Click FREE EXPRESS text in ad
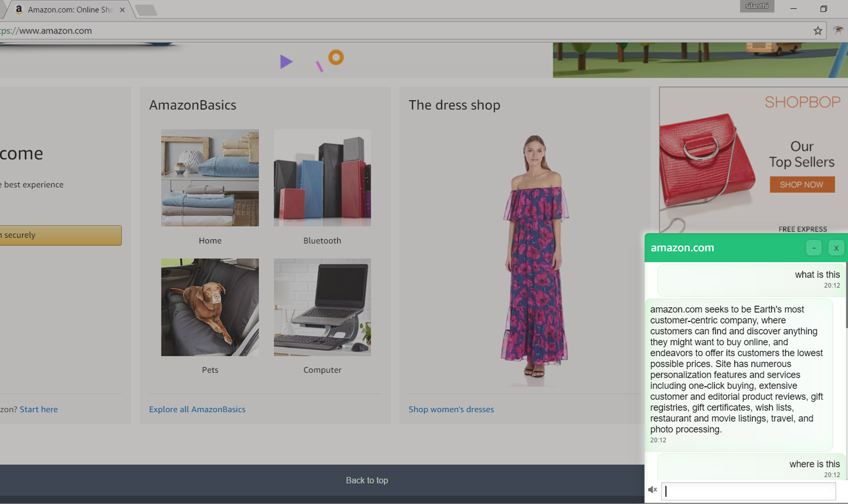Screen dimensions: 848x504 [803, 229]
